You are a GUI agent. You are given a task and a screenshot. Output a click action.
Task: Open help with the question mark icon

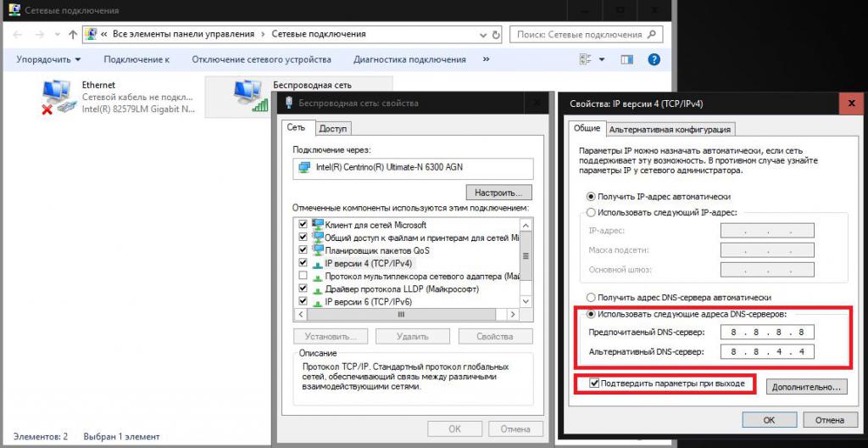point(654,59)
